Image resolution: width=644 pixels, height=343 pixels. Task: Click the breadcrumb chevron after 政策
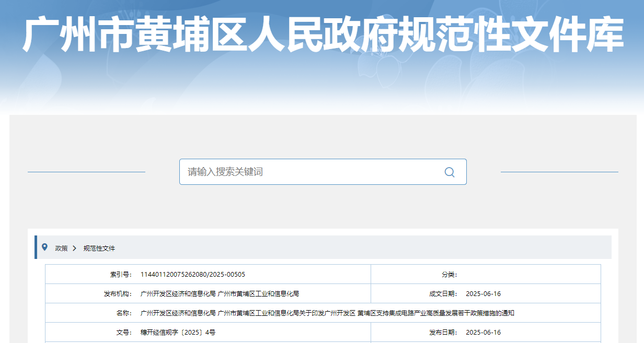[x=75, y=248]
